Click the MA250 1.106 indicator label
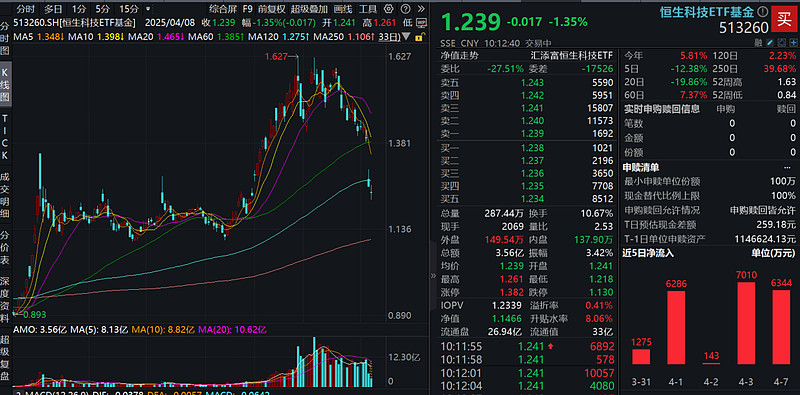This screenshot has height=395, width=800. click(x=344, y=37)
